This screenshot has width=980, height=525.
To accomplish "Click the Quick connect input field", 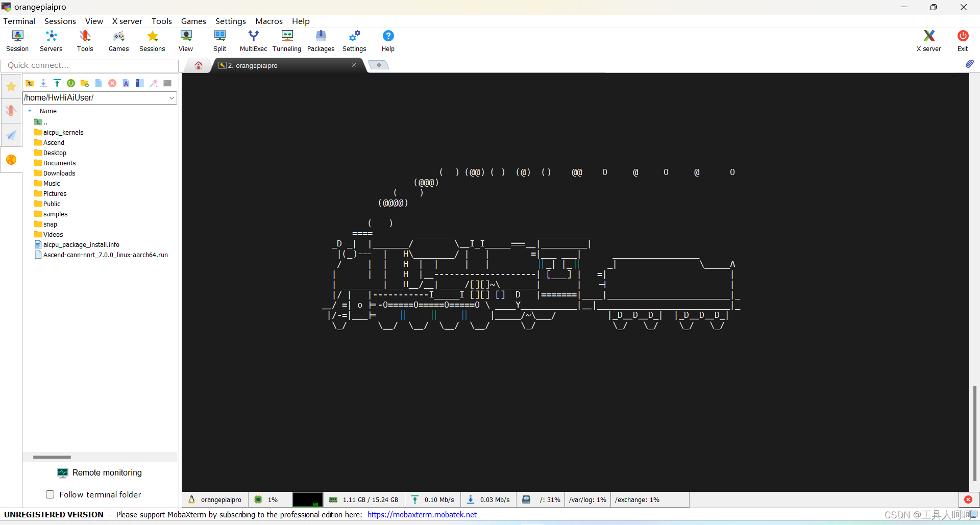I will [x=90, y=65].
